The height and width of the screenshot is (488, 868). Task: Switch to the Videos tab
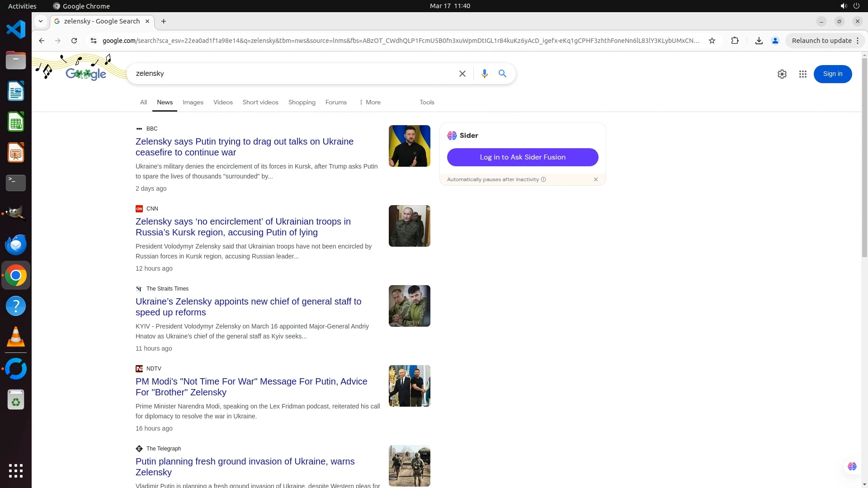[x=223, y=102]
